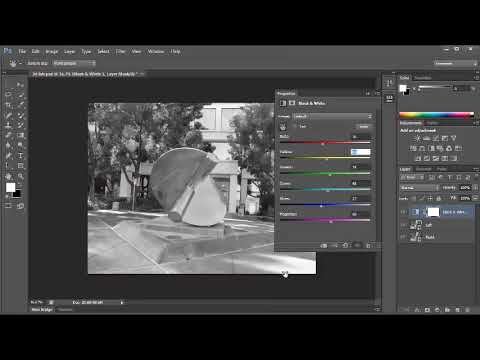Add a Photo Filter adjustment
Image resolution: width=480 pixels, height=360 pixels.
440,148
